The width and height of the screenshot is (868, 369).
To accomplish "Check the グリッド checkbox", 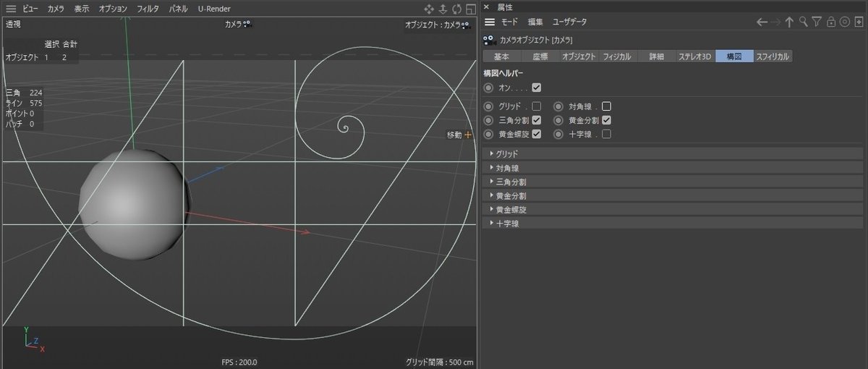I will tap(536, 106).
